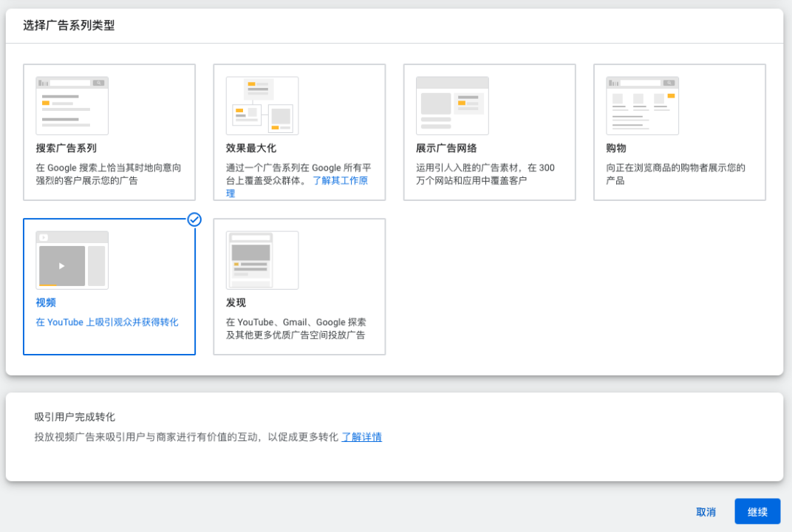The image size is (792, 532).
Task: Click the 展示广告网络 webpage illustration icon
Action: [451, 104]
